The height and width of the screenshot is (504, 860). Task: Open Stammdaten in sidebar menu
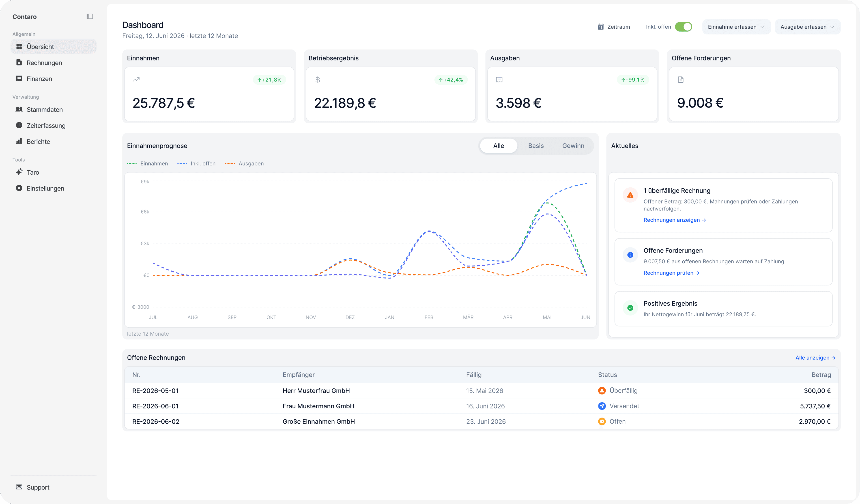(54, 109)
